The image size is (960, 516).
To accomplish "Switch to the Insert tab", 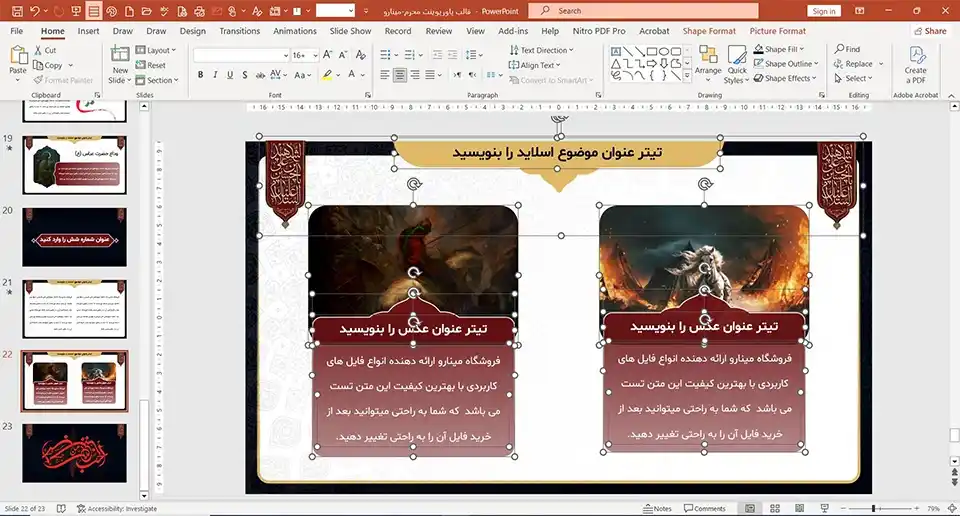I will click(88, 31).
